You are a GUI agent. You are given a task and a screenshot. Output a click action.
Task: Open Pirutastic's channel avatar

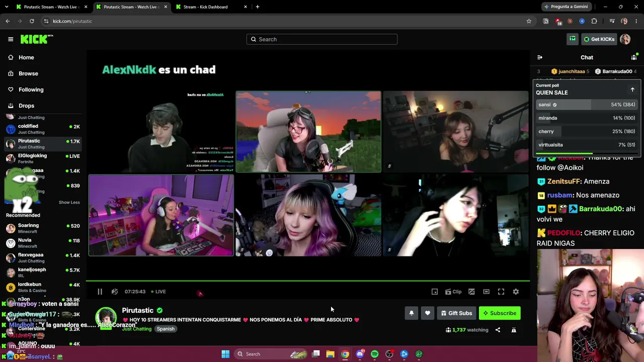click(x=106, y=318)
